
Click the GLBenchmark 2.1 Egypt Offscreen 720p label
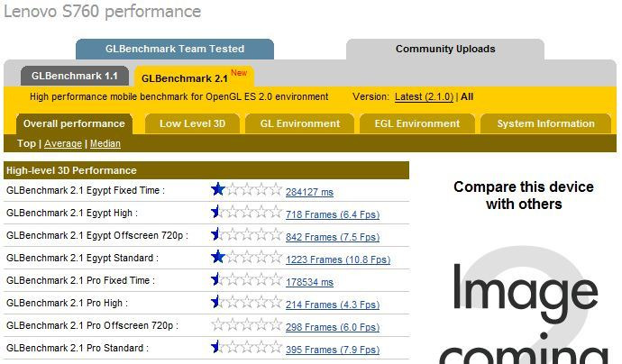point(97,235)
